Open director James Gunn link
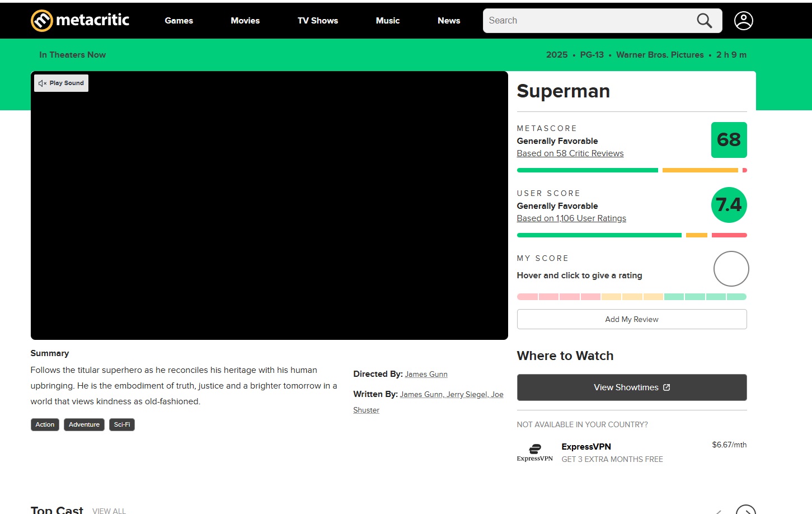The image size is (812, 514). pos(426,374)
